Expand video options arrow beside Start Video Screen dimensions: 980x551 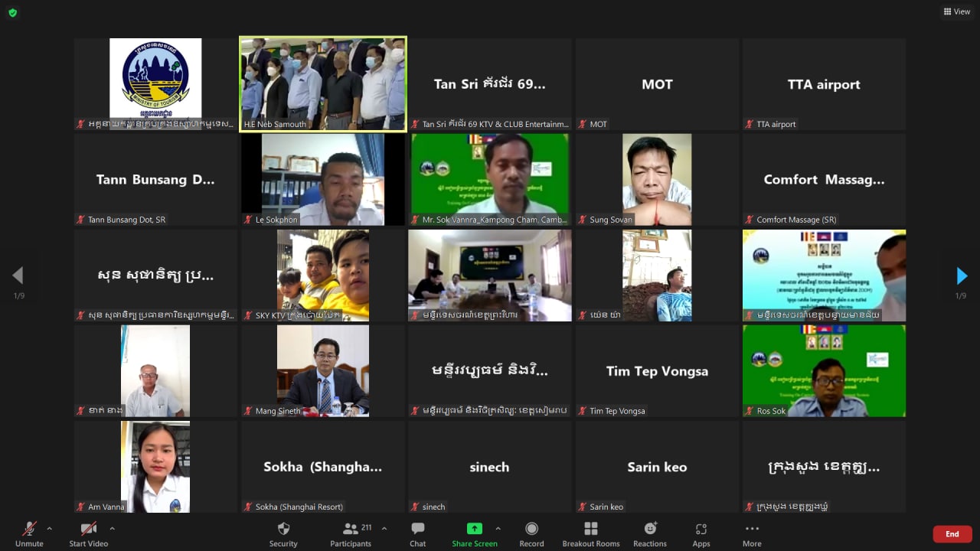[x=112, y=528]
